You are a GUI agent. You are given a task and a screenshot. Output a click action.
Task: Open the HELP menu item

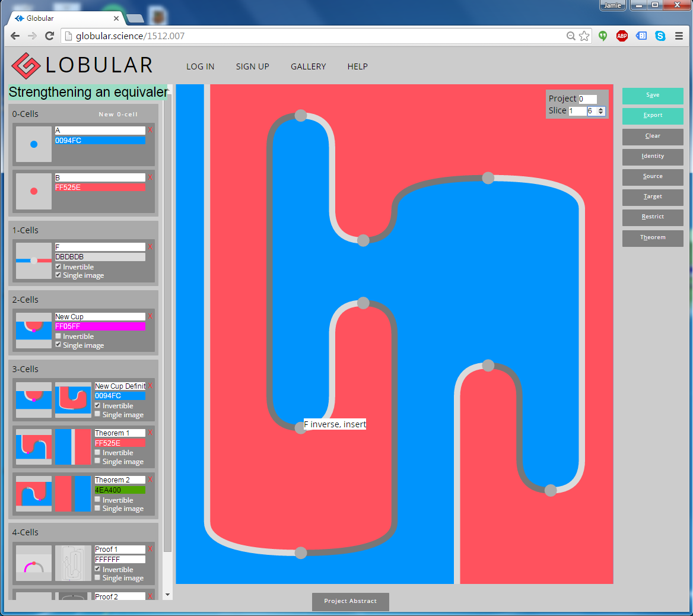click(357, 66)
